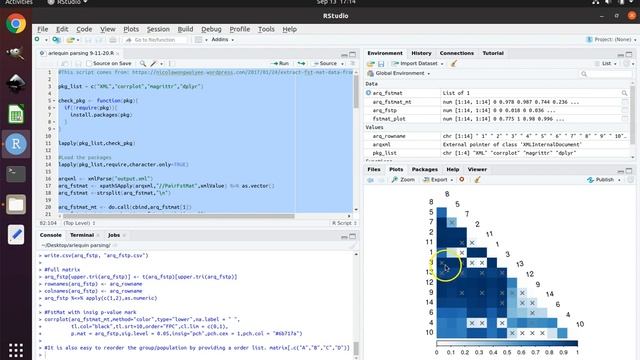Click the Print icon in the main toolbar
The image size is (640, 360).
click(113, 40)
